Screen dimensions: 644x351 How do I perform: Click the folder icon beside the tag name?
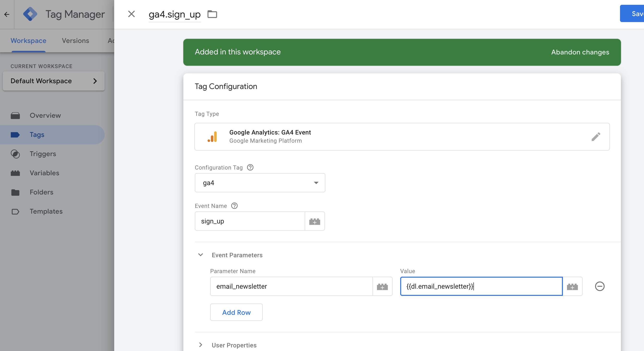coord(212,14)
